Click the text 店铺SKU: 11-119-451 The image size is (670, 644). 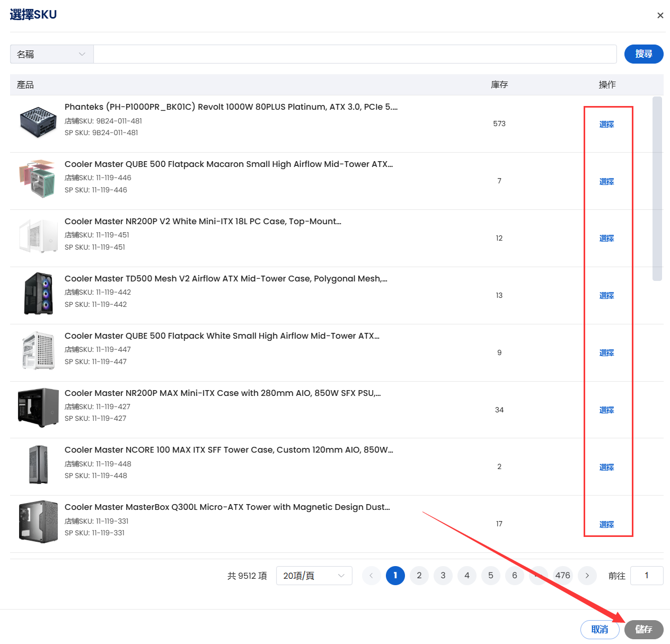click(x=97, y=235)
